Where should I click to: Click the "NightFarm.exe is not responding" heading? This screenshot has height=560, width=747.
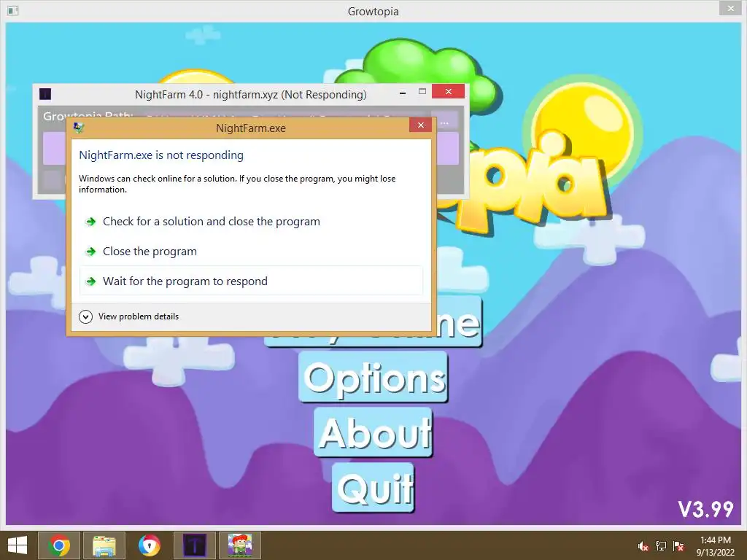(161, 155)
